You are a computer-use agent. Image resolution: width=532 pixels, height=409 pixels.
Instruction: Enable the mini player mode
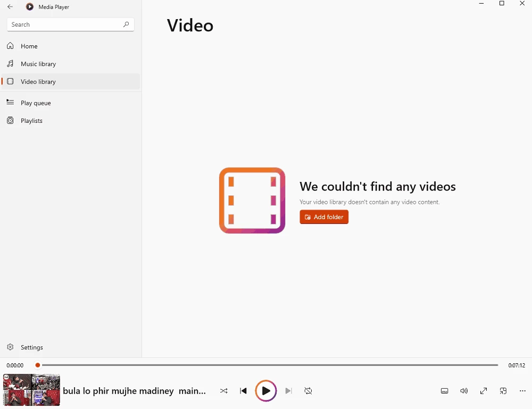point(503,391)
